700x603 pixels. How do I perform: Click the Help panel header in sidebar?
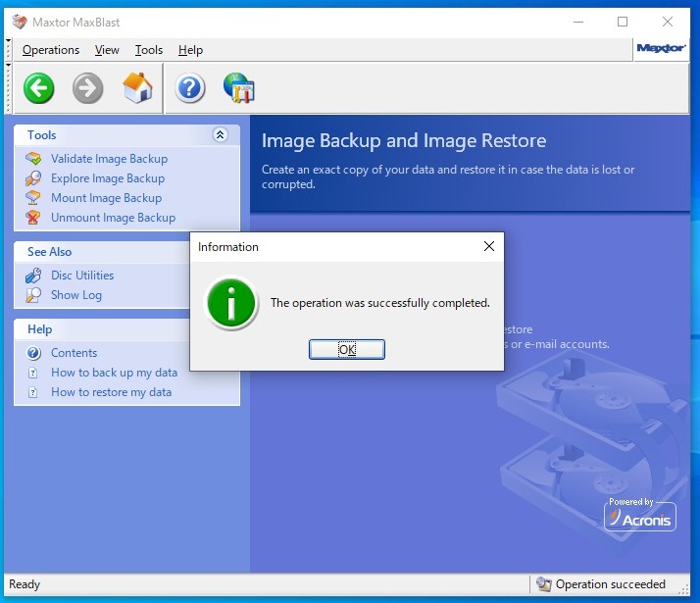point(102,329)
